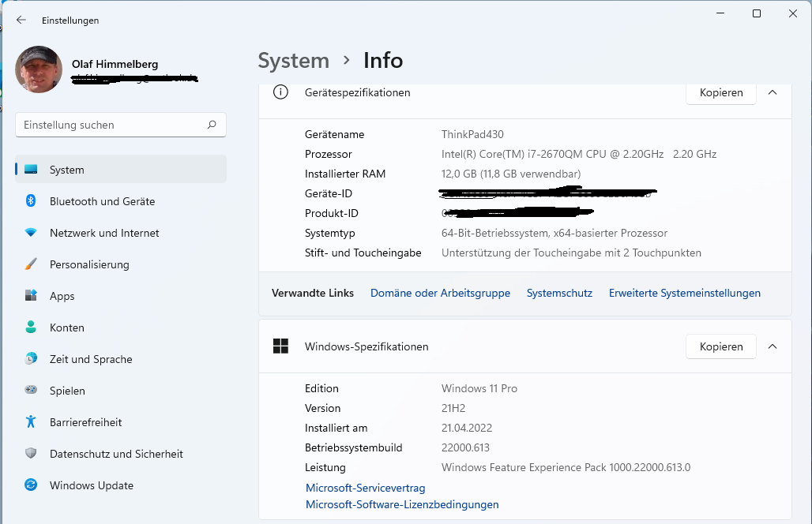Select the version value 21H2

point(453,408)
